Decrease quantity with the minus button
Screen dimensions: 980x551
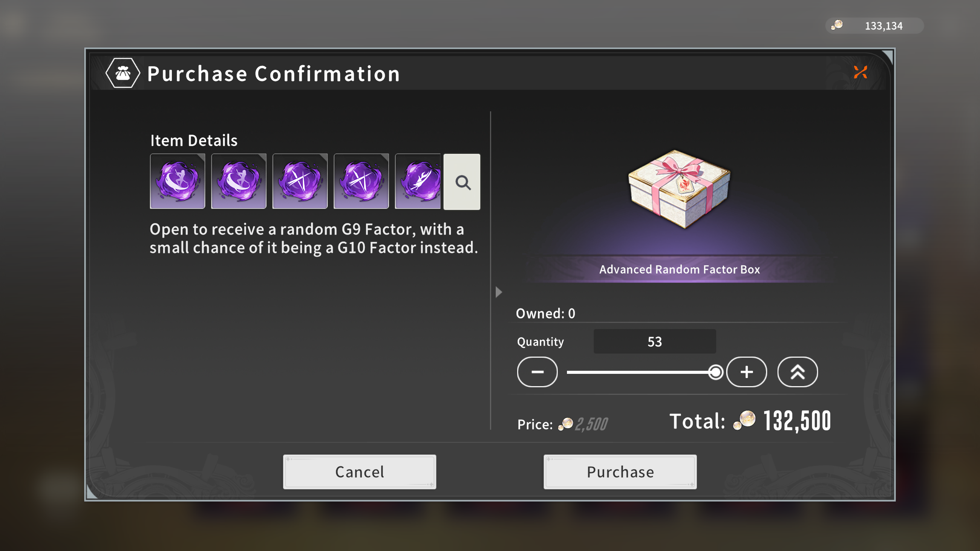(537, 372)
